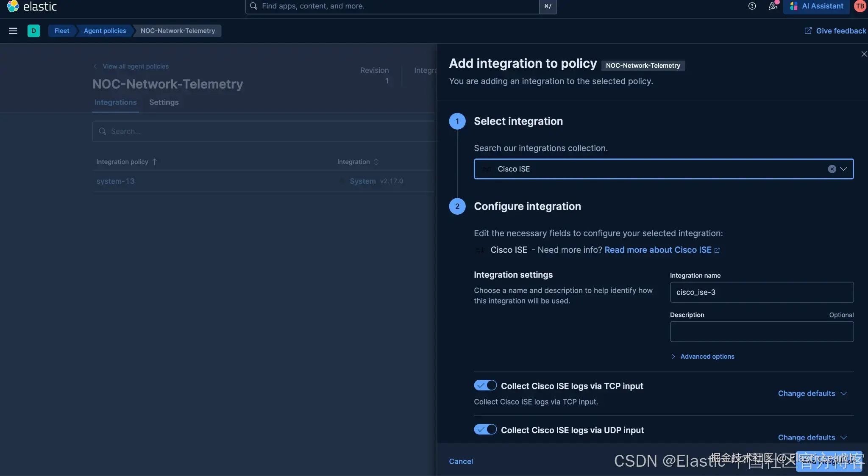868x476 pixels.
Task: Expand Change defaults for TCP input
Action: pyautogui.click(x=812, y=393)
